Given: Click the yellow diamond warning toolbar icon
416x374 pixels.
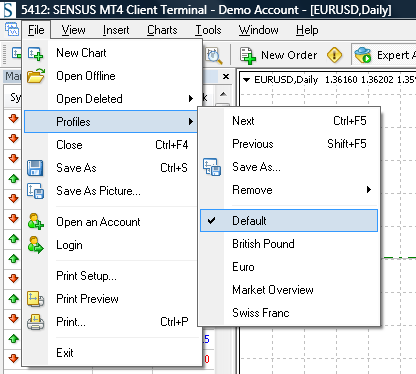Looking at the screenshot, I should [x=334, y=55].
